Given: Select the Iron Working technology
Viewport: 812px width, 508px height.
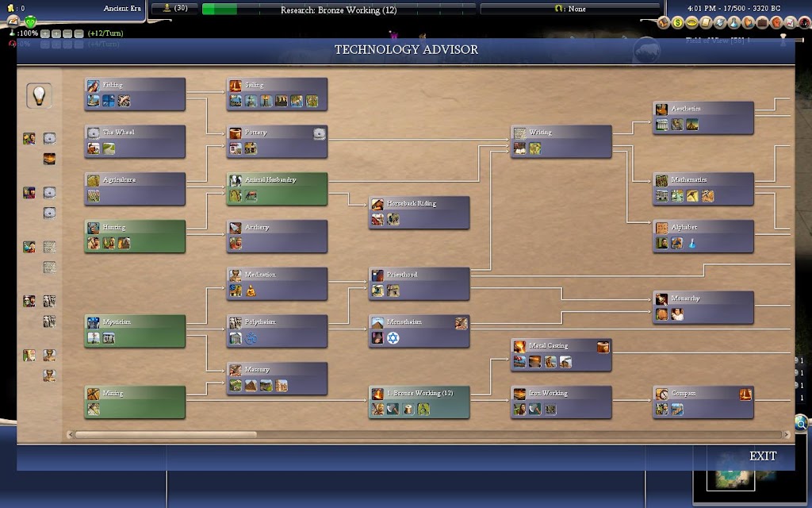Looking at the screenshot, I should tap(561, 402).
